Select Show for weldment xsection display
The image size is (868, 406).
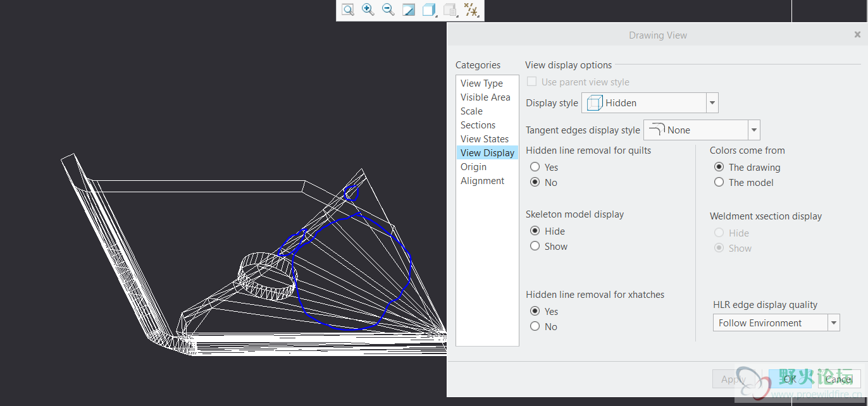(719, 248)
